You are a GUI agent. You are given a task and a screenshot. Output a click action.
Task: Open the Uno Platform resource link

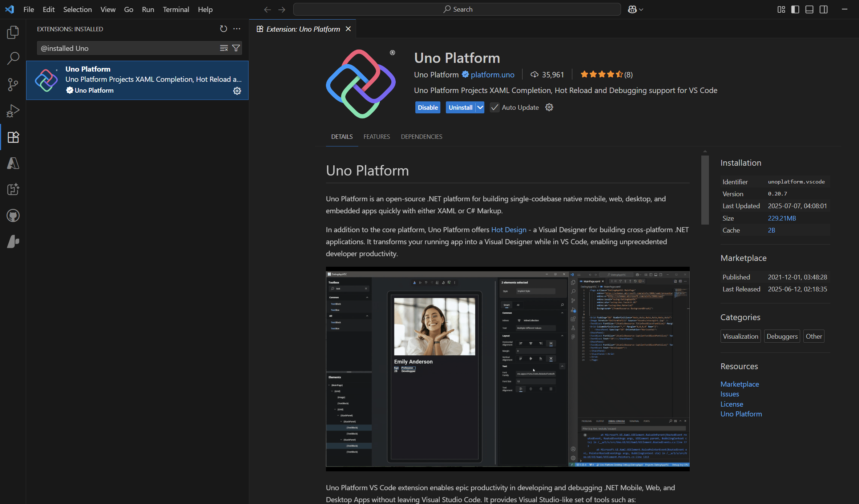tap(741, 414)
